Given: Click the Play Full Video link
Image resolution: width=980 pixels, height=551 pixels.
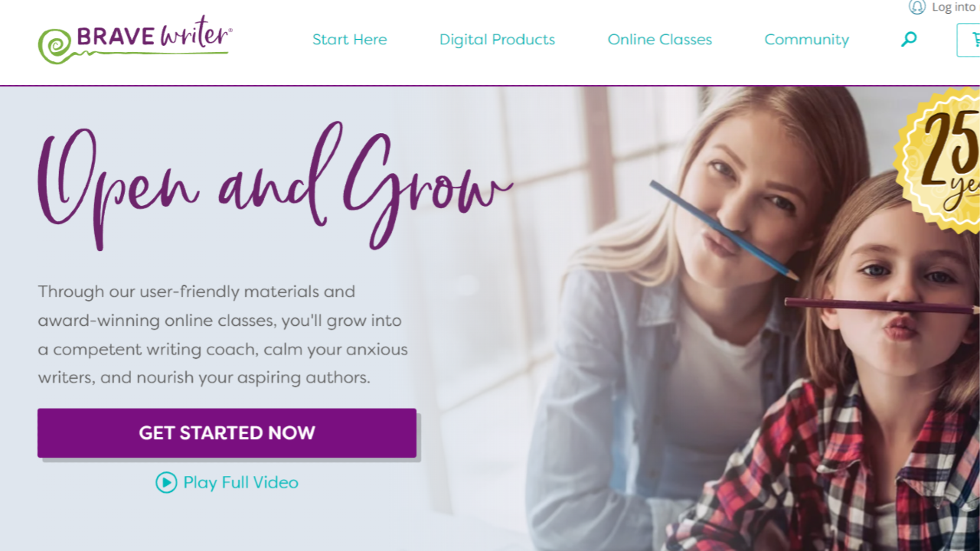Looking at the screenshot, I should 240,483.
